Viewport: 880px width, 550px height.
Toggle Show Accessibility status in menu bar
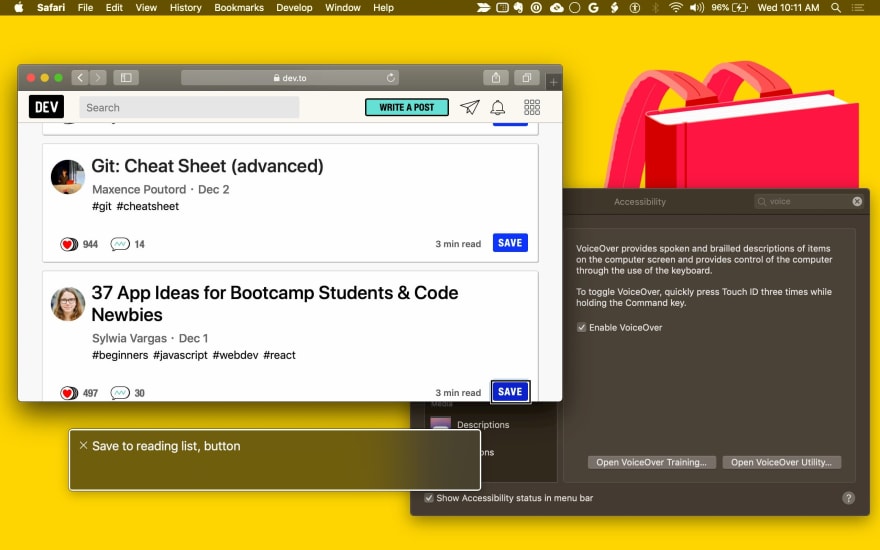[x=429, y=498]
